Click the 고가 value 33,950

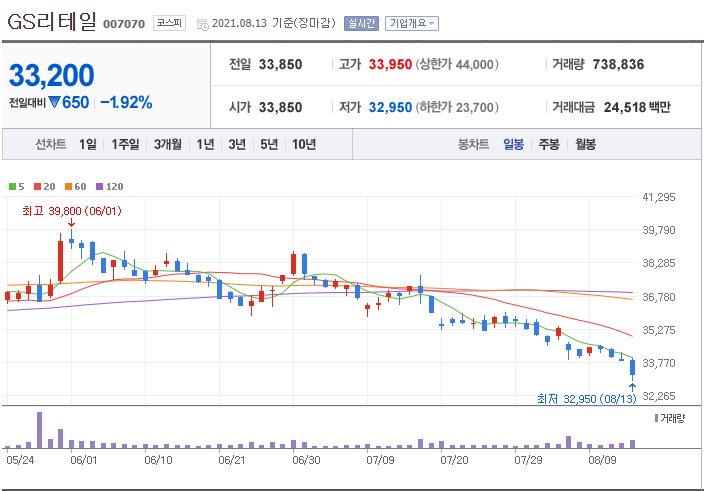click(390, 64)
